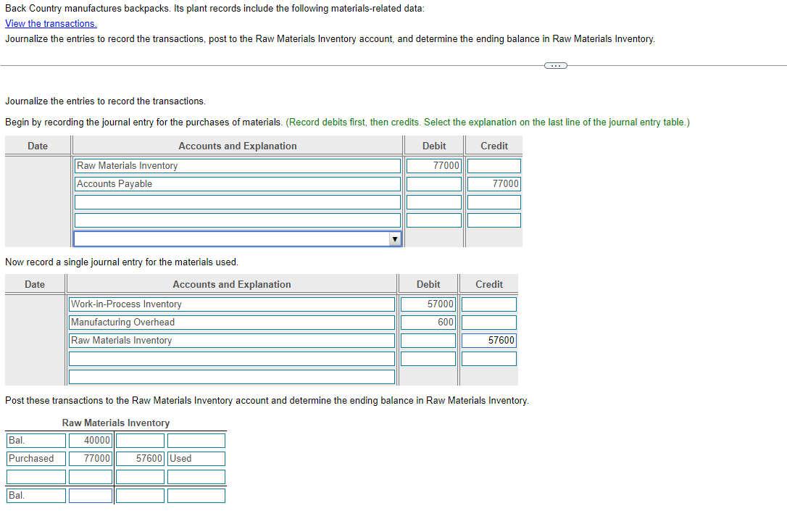Open the View the transactions link
This screenshot has height=532, width=787.
pos(50,23)
